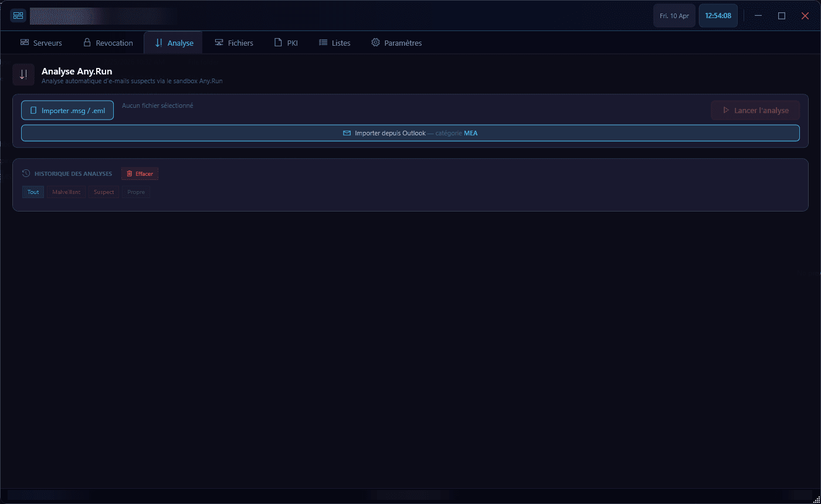Filter history by Propre
The image size is (821, 504).
tap(136, 192)
